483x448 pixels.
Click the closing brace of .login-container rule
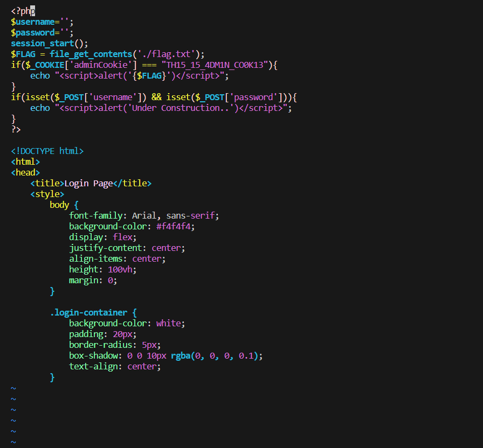click(52, 377)
